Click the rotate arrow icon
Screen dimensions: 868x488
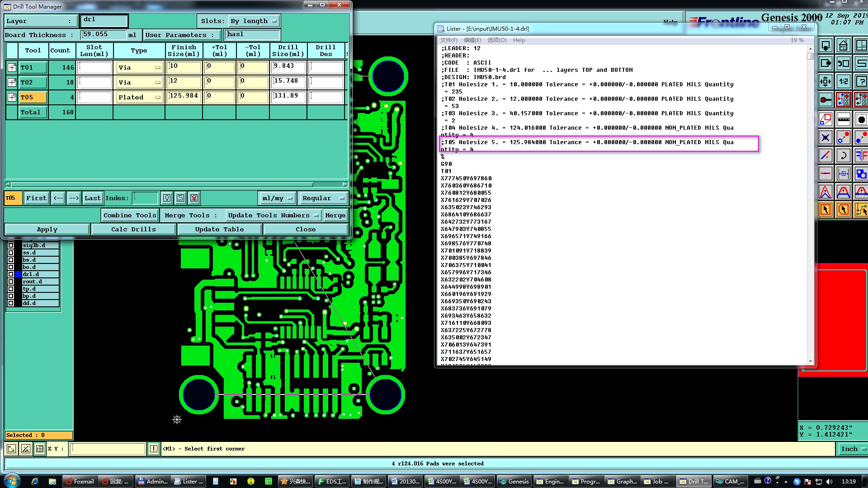844,156
